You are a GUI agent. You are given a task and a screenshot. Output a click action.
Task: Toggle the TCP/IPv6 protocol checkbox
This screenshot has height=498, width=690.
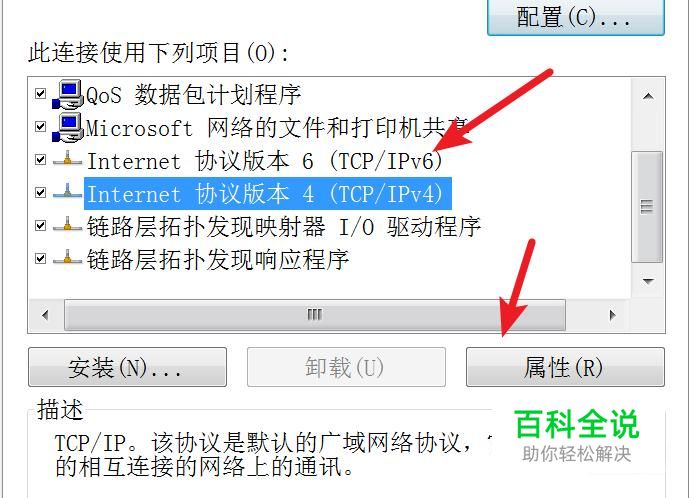40,159
